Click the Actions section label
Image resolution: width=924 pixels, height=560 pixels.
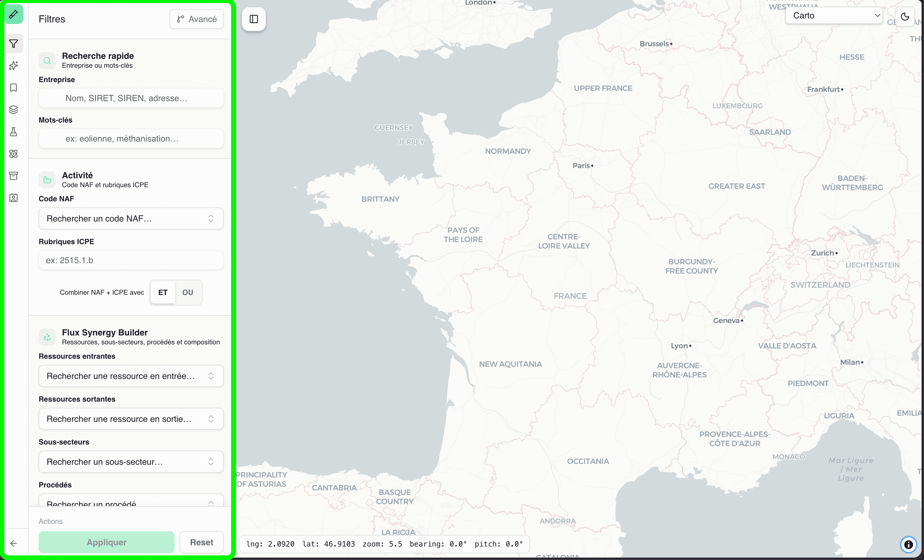pos(51,521)
